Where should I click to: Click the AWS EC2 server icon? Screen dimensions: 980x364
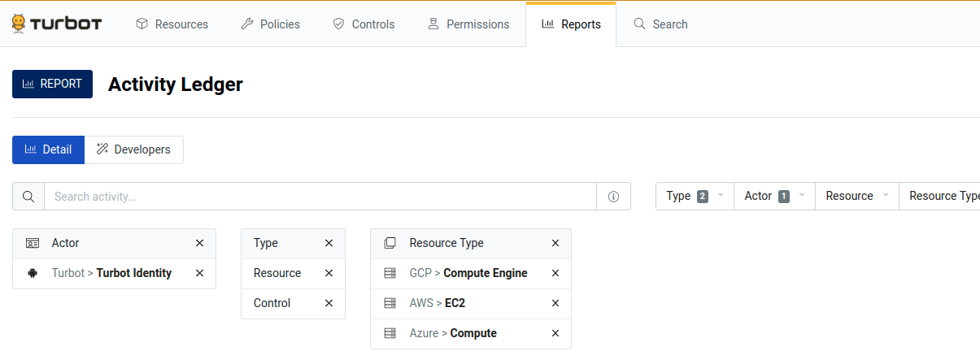[390, 303]
